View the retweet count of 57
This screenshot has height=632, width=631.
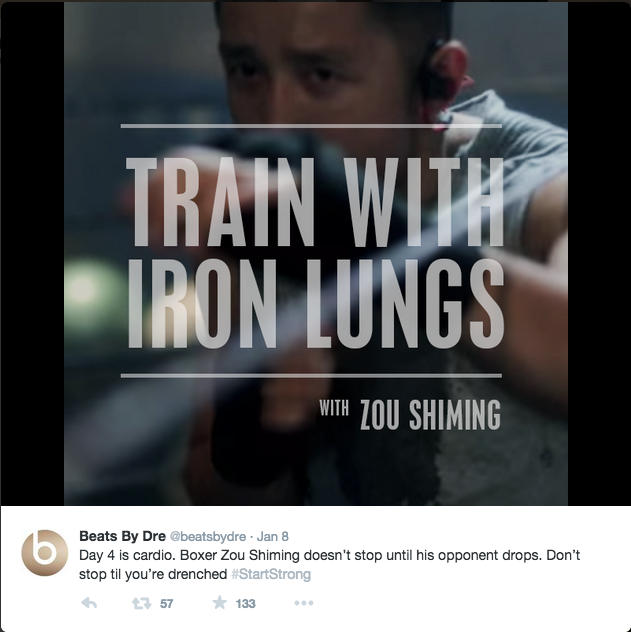click(166, 603)
